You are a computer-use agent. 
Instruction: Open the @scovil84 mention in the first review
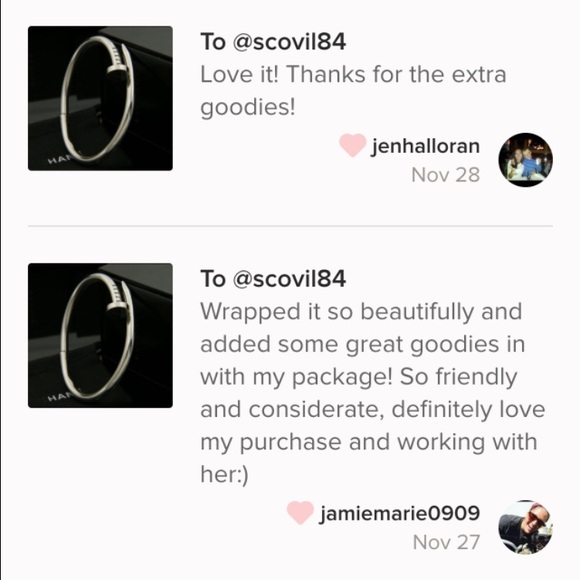click(x=289, y=41)
